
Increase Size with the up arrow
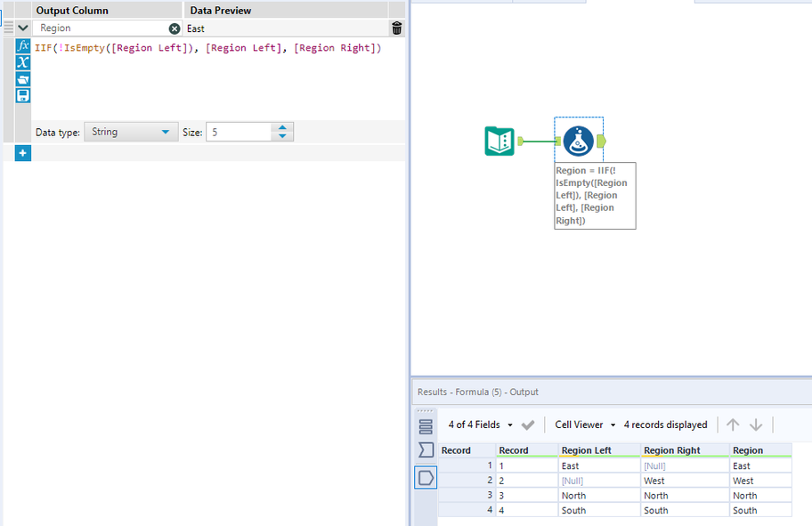282,127
